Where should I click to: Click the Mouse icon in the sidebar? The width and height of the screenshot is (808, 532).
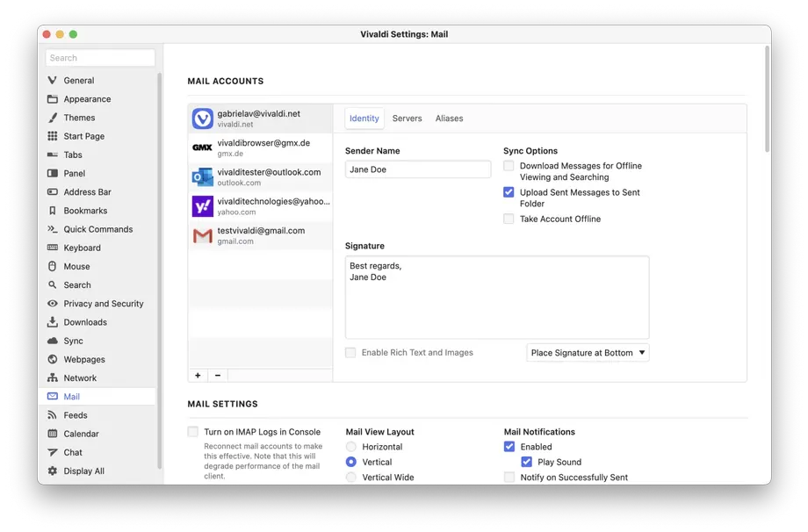(52, 266)
